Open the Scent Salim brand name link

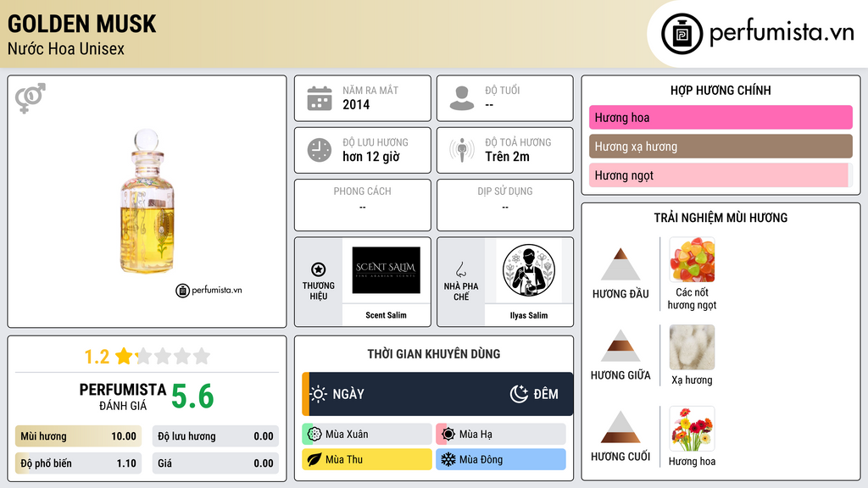386,315
